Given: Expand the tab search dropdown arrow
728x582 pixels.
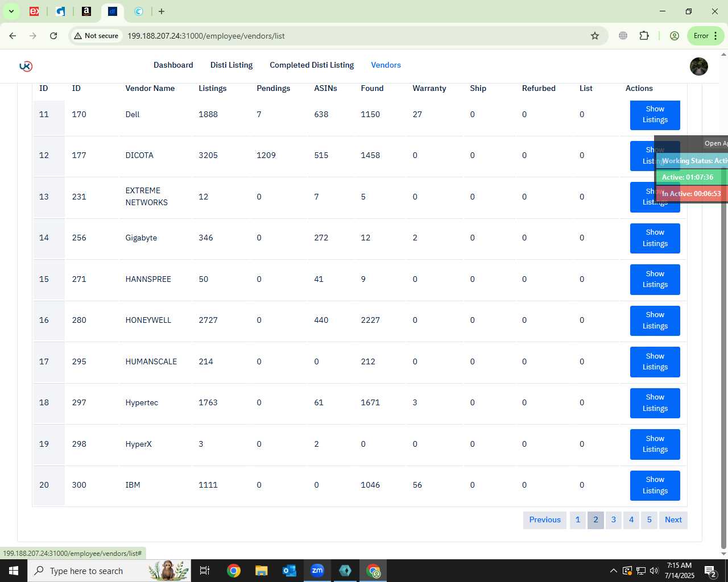Looking at the screenshot, I should click(11, 11).
